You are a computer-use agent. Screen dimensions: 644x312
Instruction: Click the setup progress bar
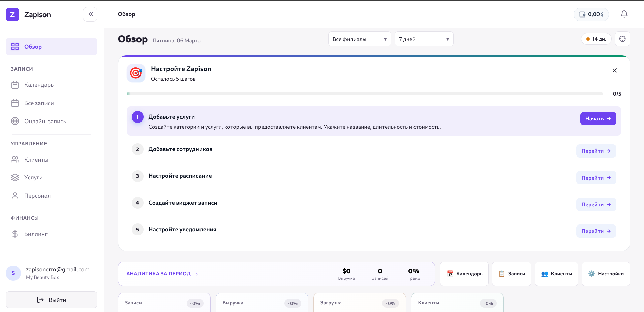(364, 94)
